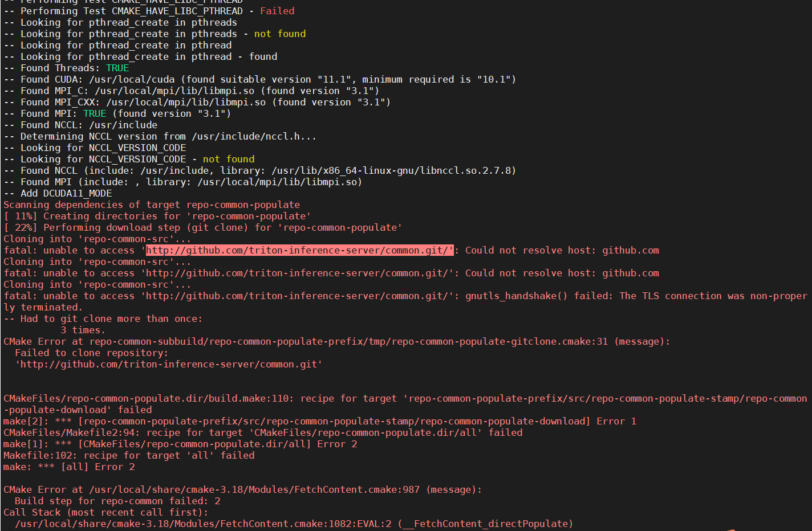
Task: Click the 'make[1]: ***' line ending Error 2
Action: click(180, 444)
